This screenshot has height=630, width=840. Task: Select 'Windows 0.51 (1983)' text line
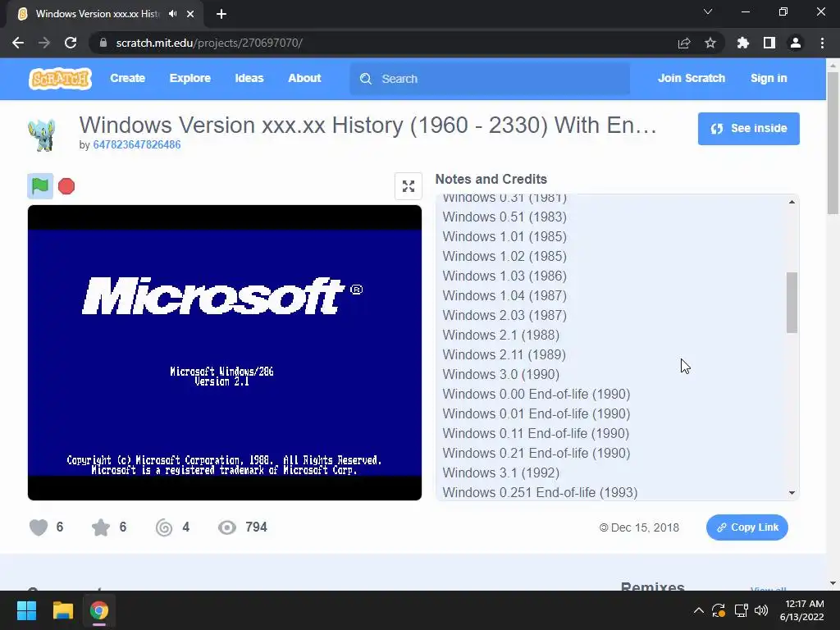coord(504,217)
